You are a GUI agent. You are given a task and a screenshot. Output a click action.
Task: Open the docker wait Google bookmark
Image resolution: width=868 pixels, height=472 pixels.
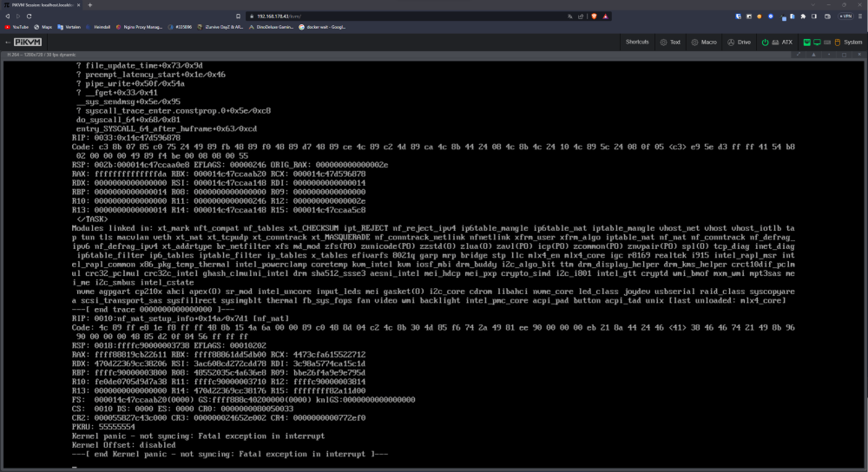tap(322, 27)
